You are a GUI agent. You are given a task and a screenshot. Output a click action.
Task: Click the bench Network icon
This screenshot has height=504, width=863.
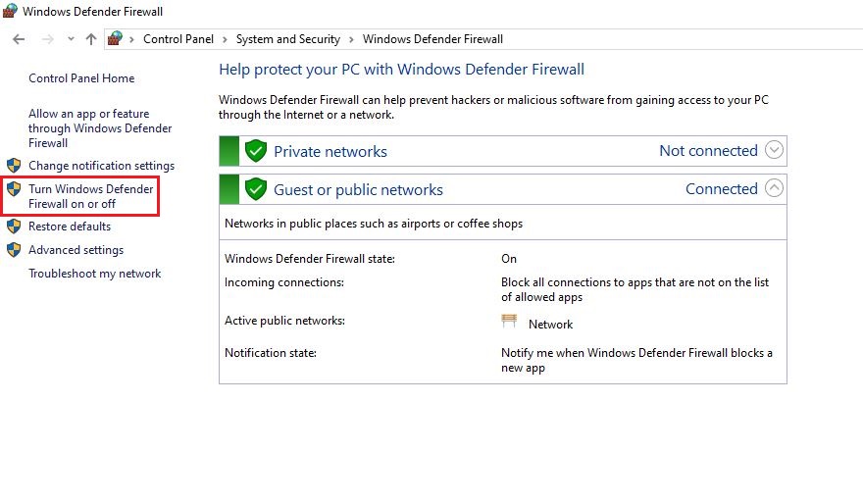509,321
